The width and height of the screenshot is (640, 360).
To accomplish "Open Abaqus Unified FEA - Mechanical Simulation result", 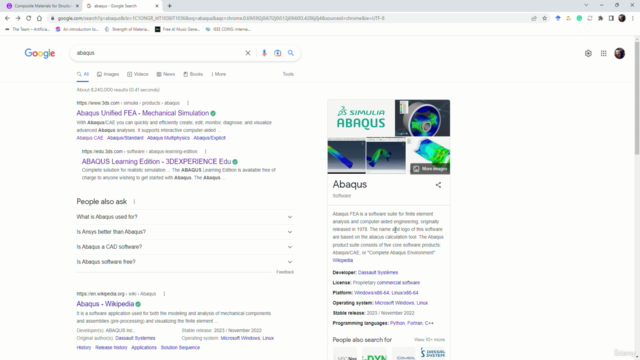I will (x=142, y=113).
